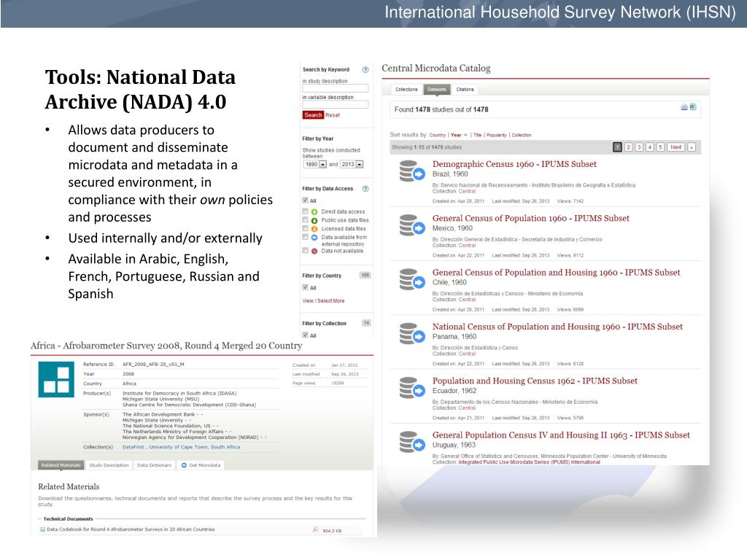The image size is (747, 560).
Task: Click the collection count badge 14
Action: [x=366, y=323]
